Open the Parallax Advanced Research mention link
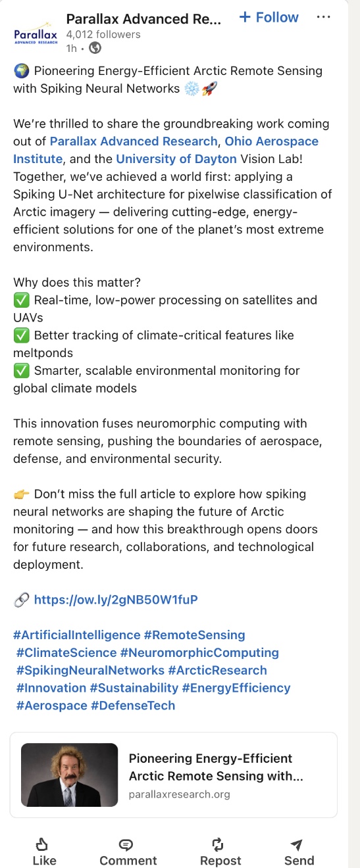 134,141
